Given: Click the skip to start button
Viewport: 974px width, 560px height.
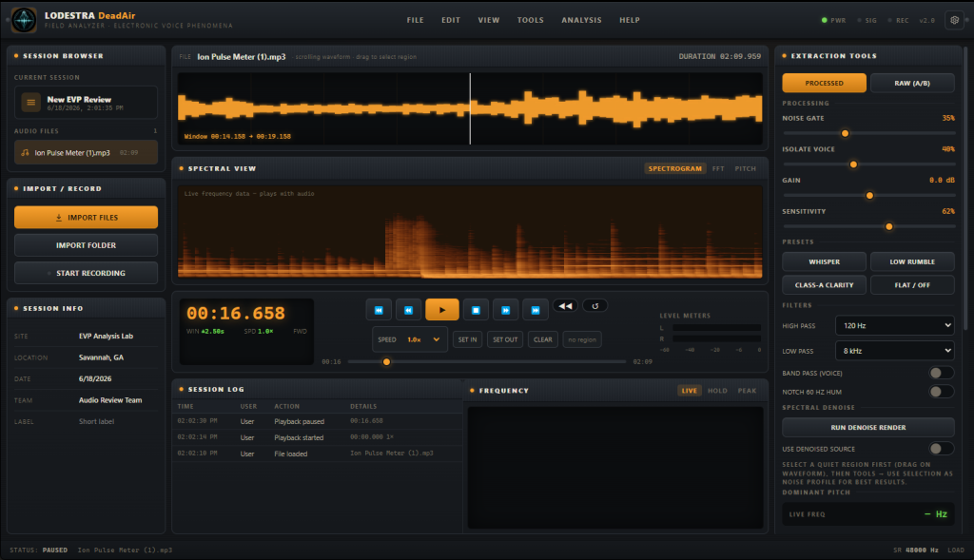Looking at the screenshot, I should coord(379,310).
